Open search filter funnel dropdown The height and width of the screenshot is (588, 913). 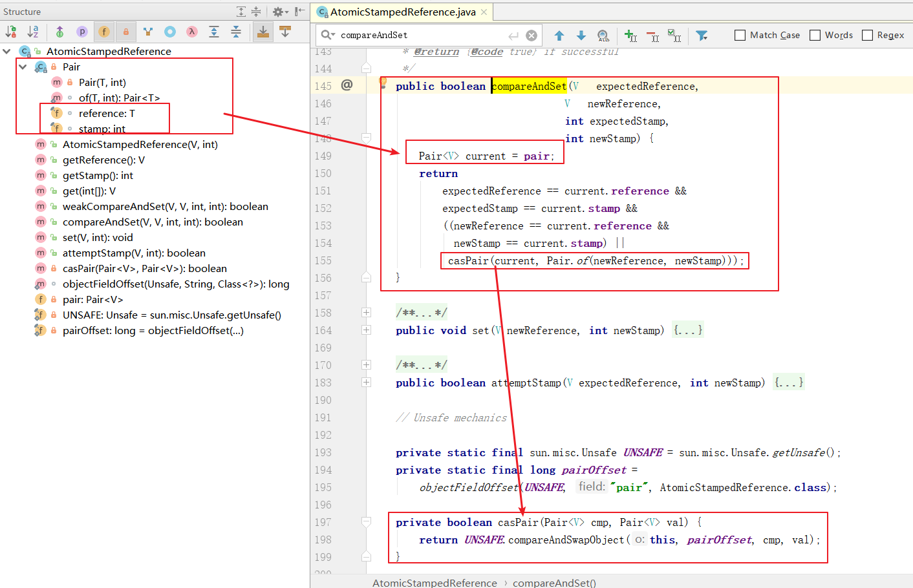[702, 36]
